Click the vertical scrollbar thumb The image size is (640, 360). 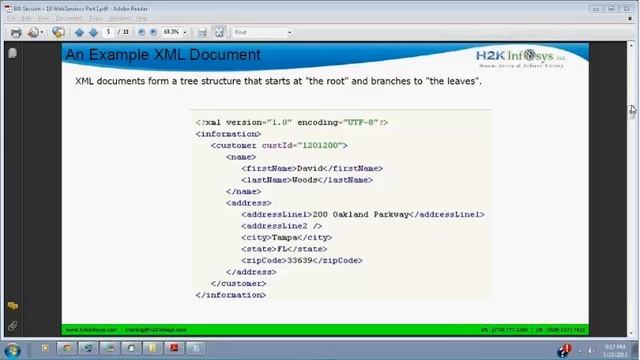(x=631, y=111)
